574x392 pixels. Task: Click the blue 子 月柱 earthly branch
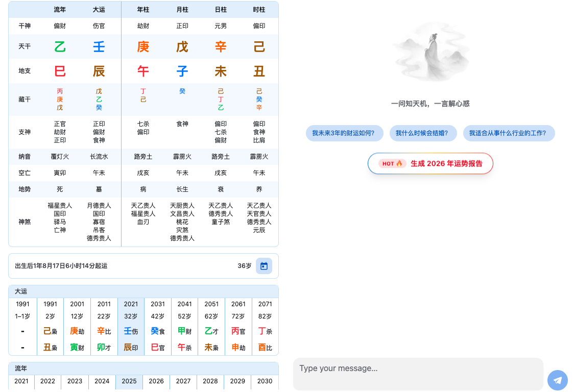[182, 71]
